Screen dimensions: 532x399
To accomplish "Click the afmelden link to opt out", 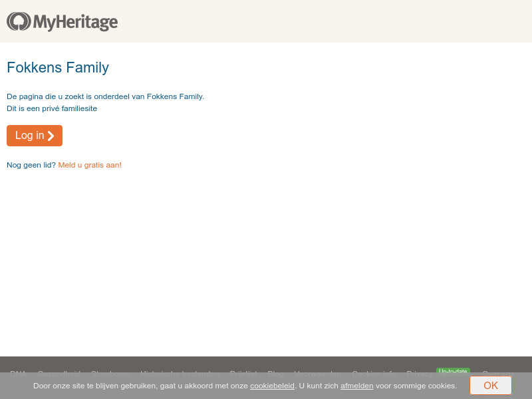I will point(357,386).
